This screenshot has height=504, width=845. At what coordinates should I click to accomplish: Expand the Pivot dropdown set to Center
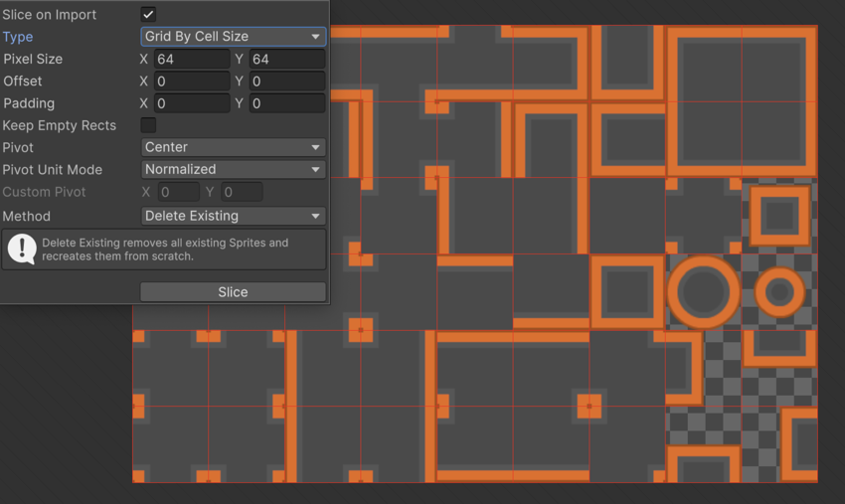[233, 147]
